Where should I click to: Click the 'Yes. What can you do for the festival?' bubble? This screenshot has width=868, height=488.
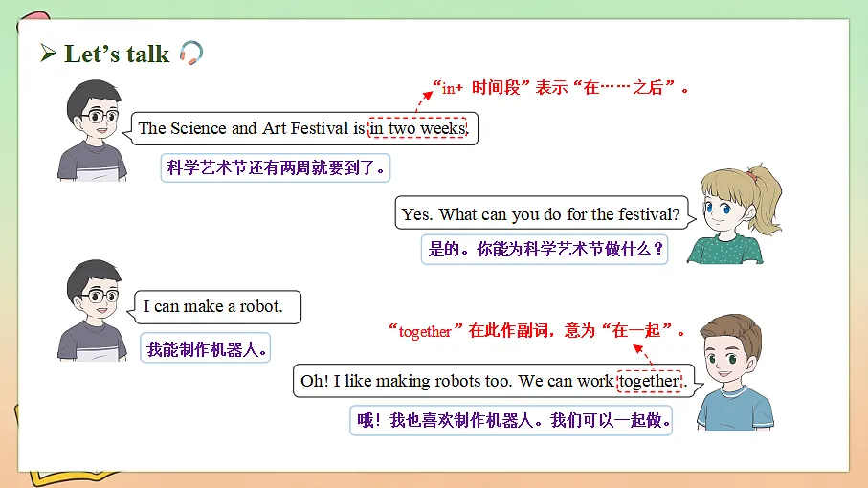point(544,213)
